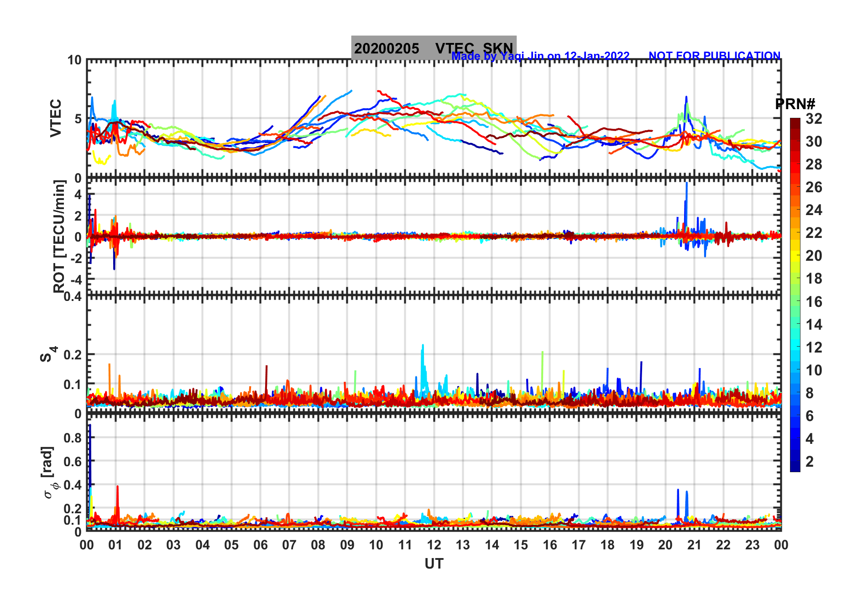Click the 12 tick label on UT axis
868x590 pixels.
434,545
